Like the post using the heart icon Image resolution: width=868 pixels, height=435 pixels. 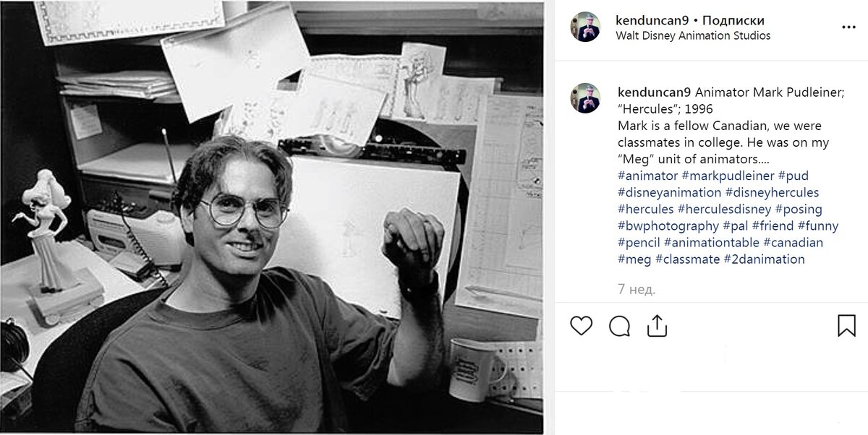581,326
